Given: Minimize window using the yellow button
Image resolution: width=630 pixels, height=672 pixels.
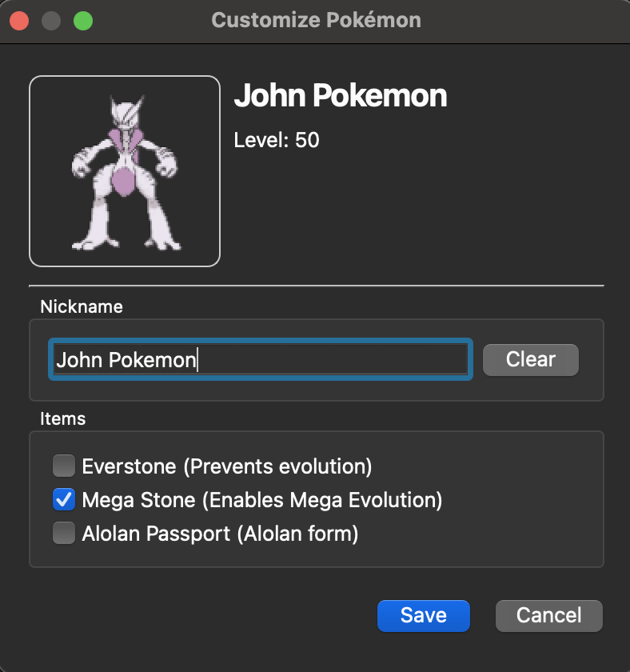Looking at the screenshot, I should coord(51,20).
